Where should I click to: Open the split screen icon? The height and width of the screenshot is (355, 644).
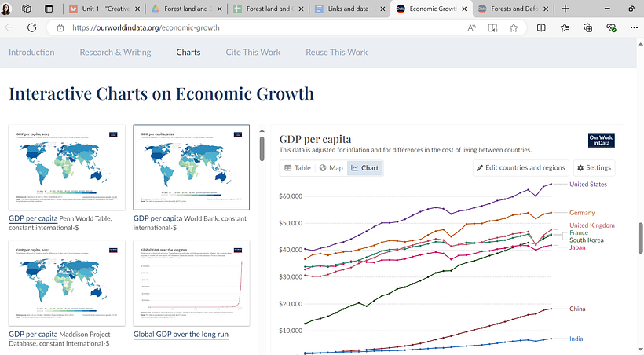541,27
